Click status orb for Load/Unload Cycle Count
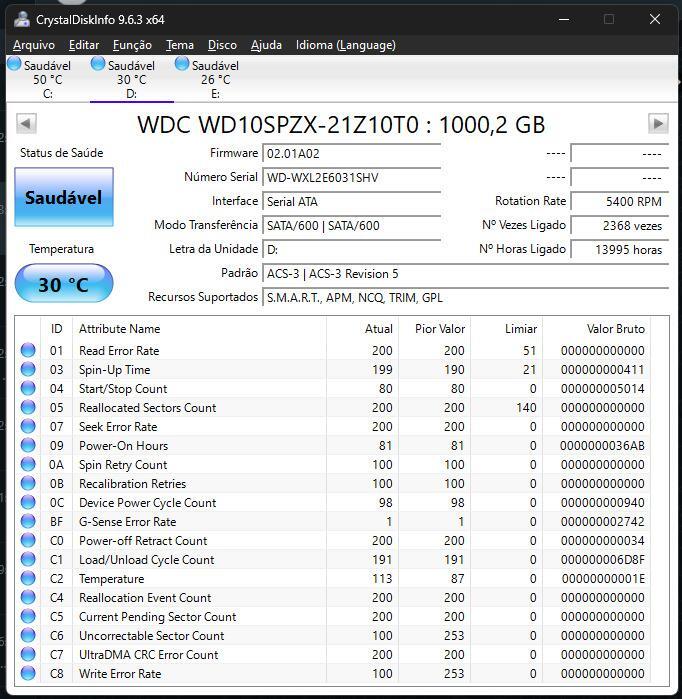Screen dimensions: 682x699 click(28, 559)
